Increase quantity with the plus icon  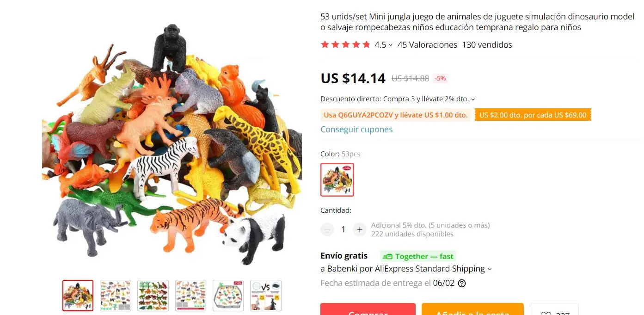[359, 229]
